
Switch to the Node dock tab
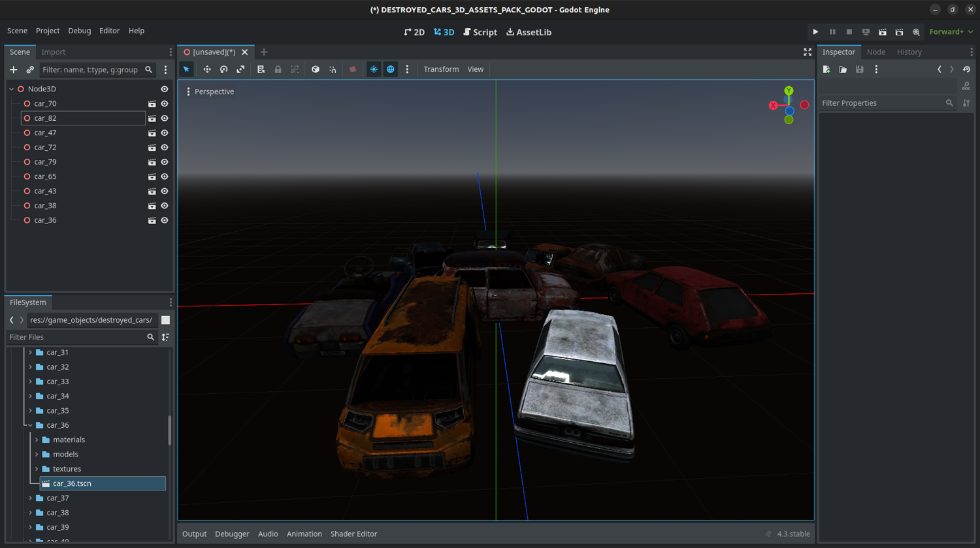(x=876, y=52)
